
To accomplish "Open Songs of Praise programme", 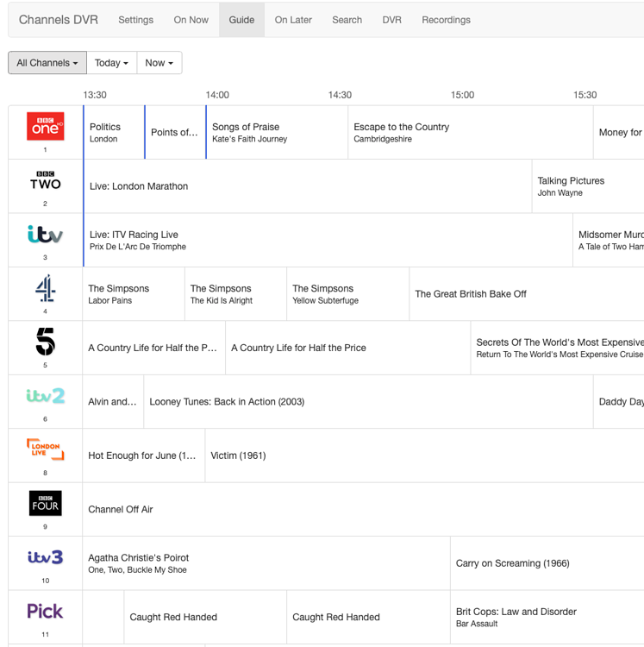I will pos(277,133).
